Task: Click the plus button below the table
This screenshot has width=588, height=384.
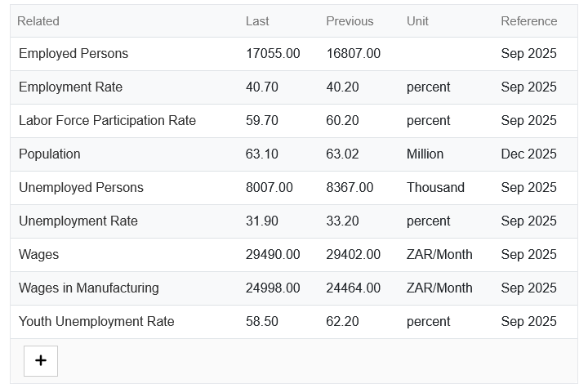Action: [41, 360]
